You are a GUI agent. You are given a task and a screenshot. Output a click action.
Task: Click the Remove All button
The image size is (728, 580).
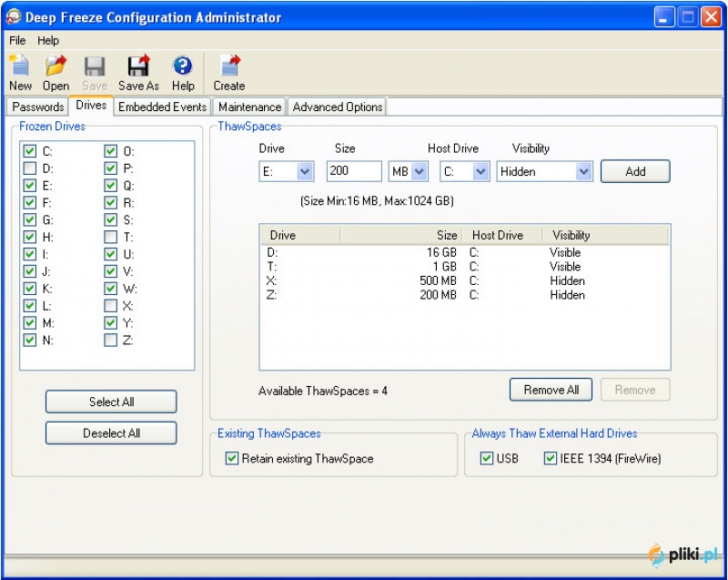pos(551,390)
